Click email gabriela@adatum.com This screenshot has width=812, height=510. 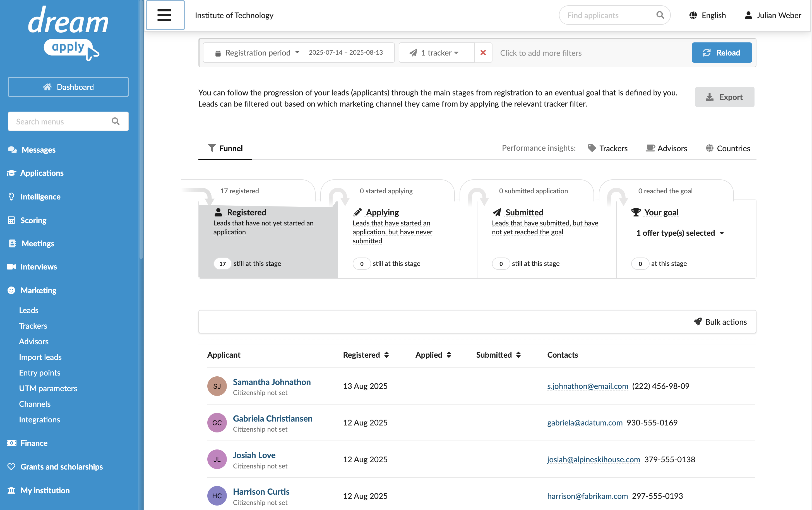(585, 422)
